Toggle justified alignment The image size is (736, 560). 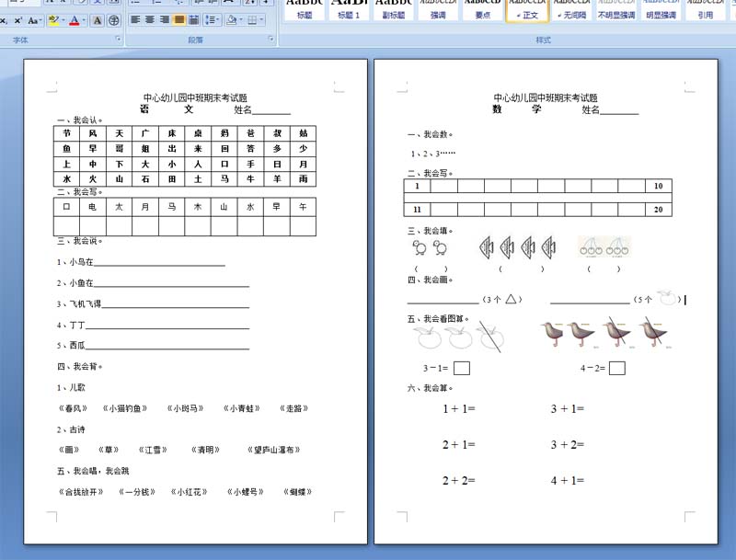tap(178, 19)
